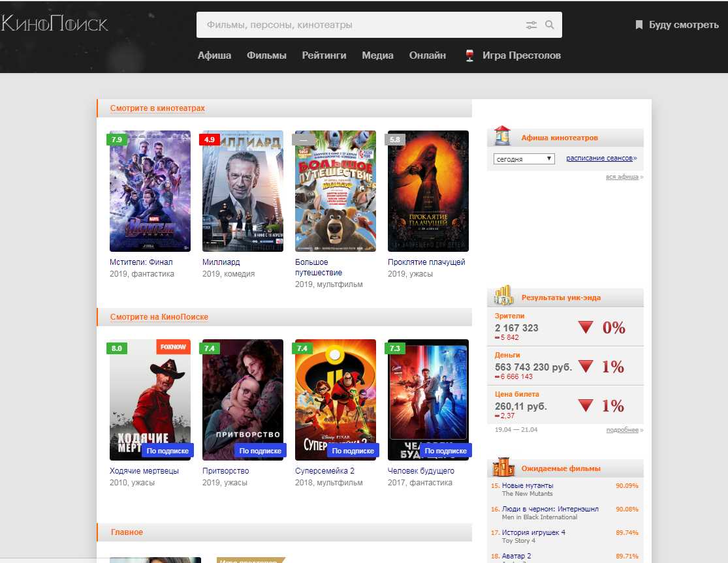
Task: Open the сегодня date dropdown
Action: tap(524, 159)
